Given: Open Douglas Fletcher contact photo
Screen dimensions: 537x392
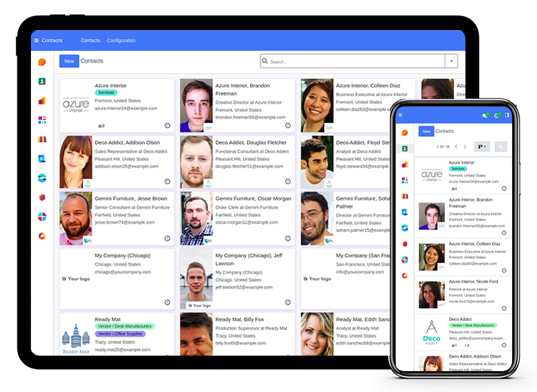Looking at the screenshot, I should click(197, 162).
